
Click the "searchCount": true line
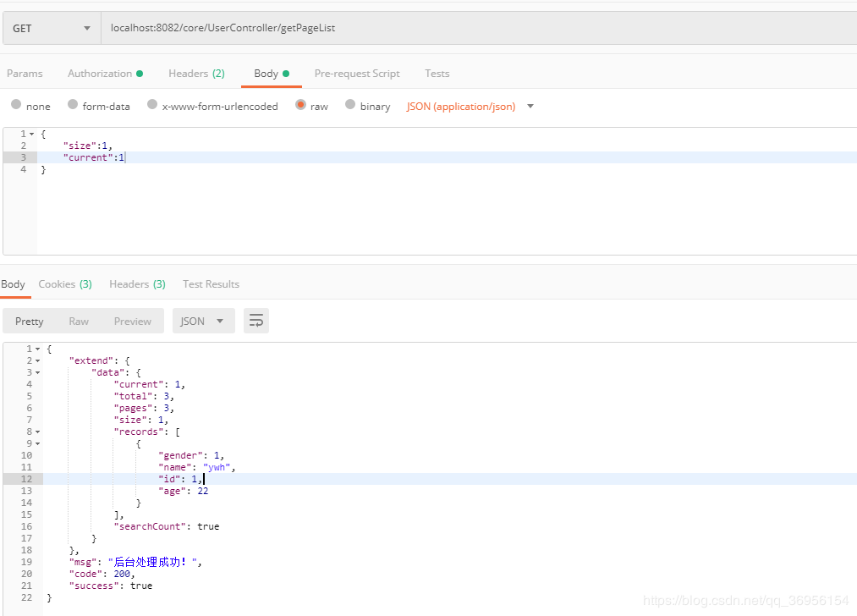coord(167,526)
